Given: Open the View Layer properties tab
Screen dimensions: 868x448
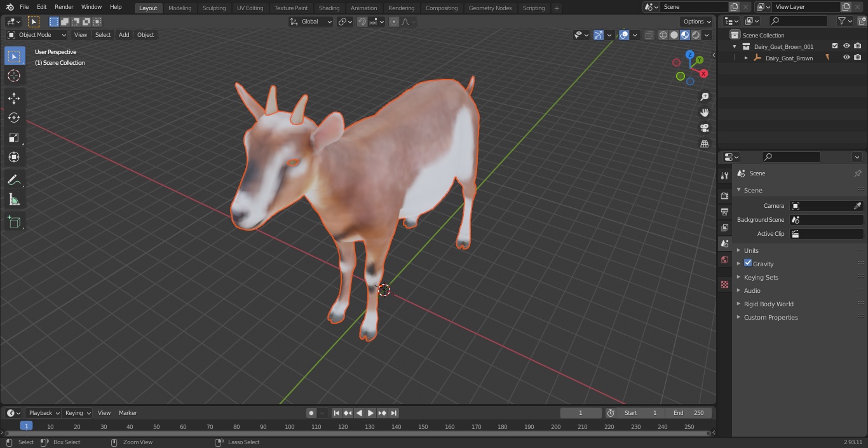Looking at the screenshot, I should click(724, 227).
